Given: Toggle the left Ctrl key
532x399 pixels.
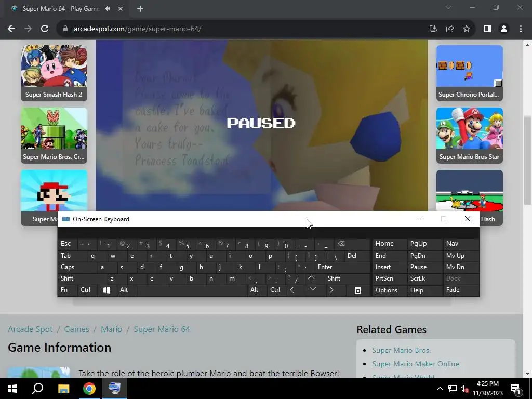Looking at the screenshot, I should point(87,290).
